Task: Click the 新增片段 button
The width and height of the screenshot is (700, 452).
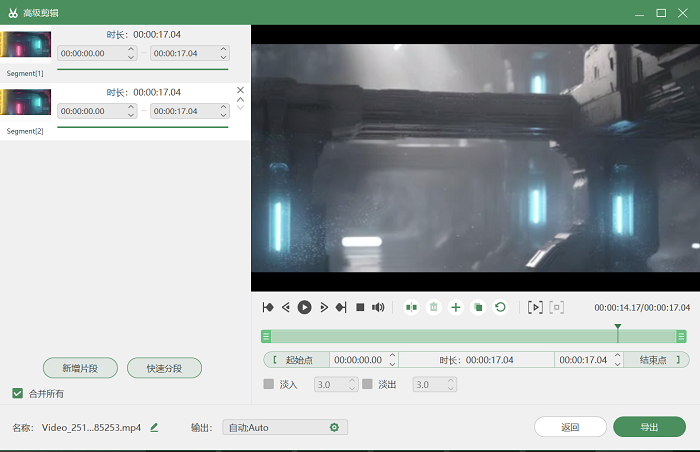Action: [x=80, y=368]
